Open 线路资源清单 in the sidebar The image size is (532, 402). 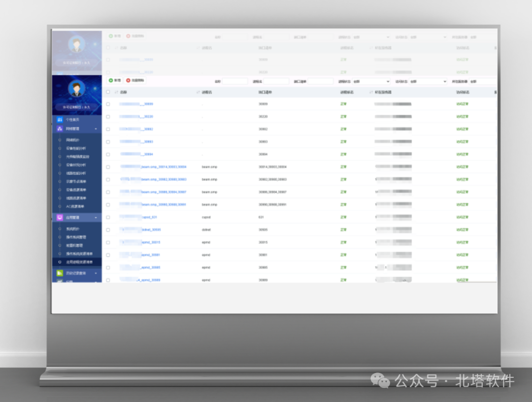point(76,198)
